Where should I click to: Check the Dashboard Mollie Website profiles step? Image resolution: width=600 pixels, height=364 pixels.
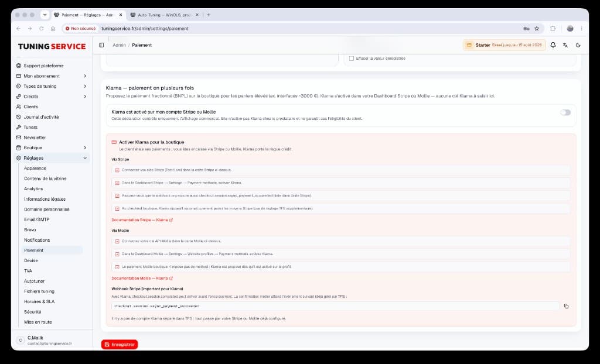(117, 254)
